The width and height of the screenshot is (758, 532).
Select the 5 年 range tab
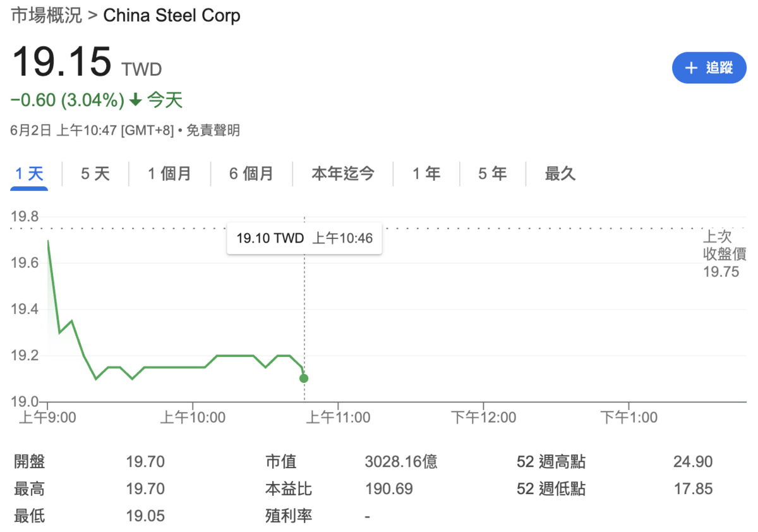click(492, 173)
